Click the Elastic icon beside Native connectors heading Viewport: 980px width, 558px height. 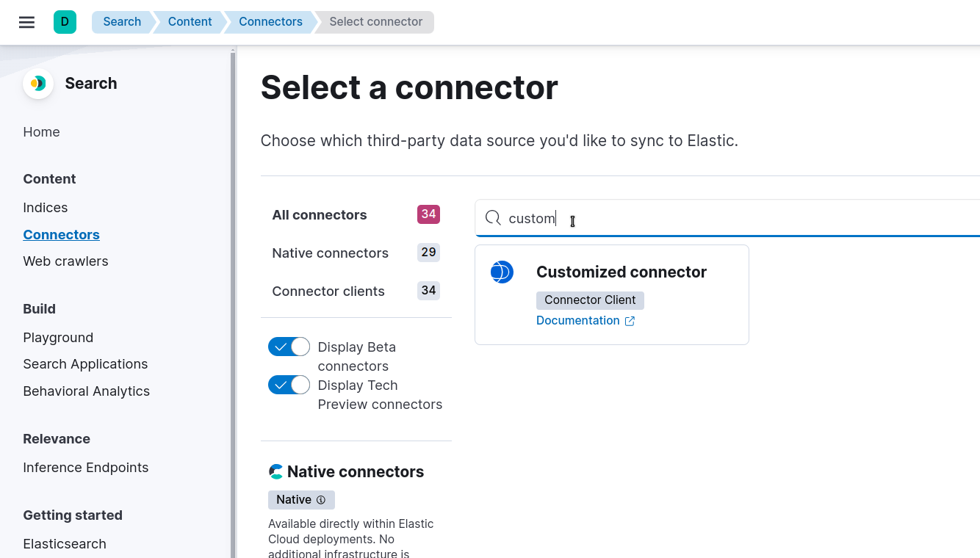pos(276,471)
